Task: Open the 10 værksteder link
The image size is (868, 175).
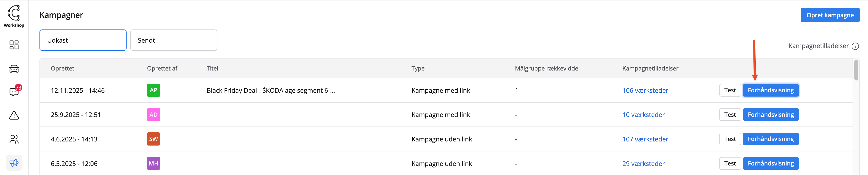Action: pyautogui.click(x=643, y=115)
